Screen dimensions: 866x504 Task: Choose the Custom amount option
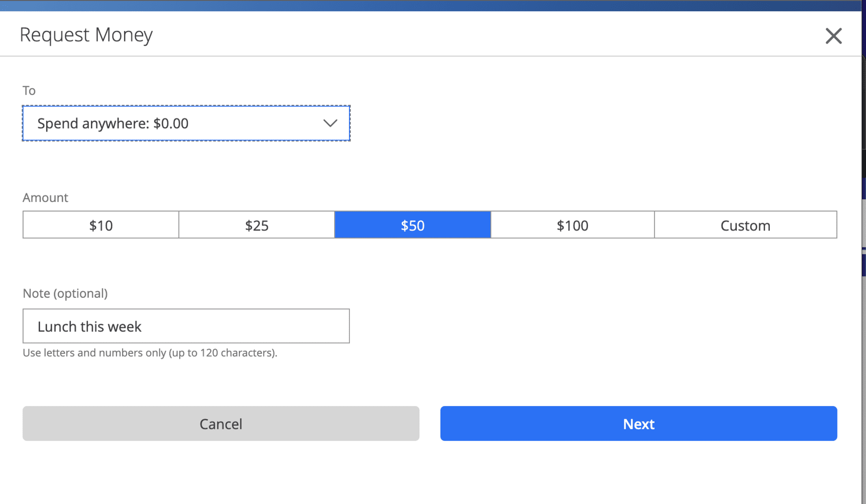745,225
